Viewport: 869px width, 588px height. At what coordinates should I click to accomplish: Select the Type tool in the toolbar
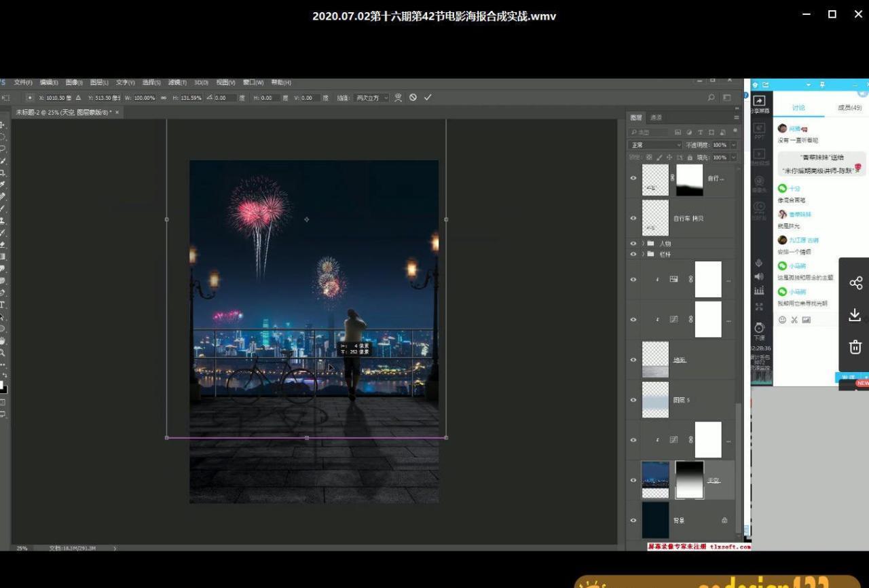pos(3,305)
